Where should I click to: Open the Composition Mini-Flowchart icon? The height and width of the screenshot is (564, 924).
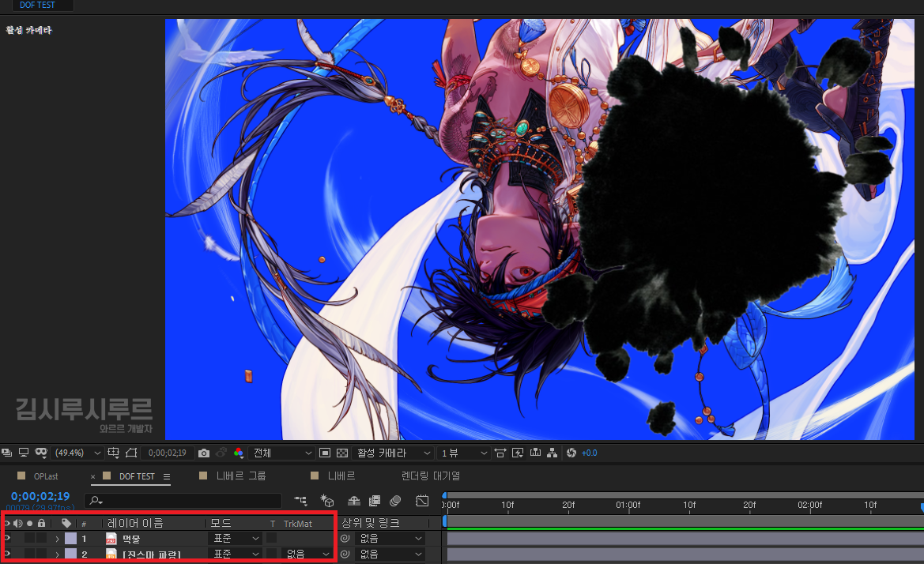point(300,501)
